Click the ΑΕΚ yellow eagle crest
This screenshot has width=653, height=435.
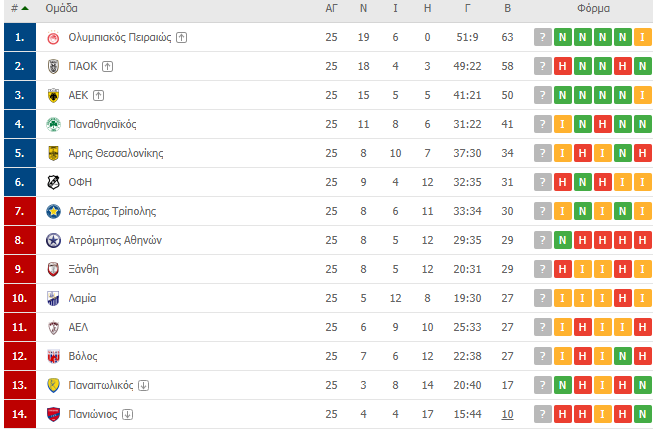point(53,95)
